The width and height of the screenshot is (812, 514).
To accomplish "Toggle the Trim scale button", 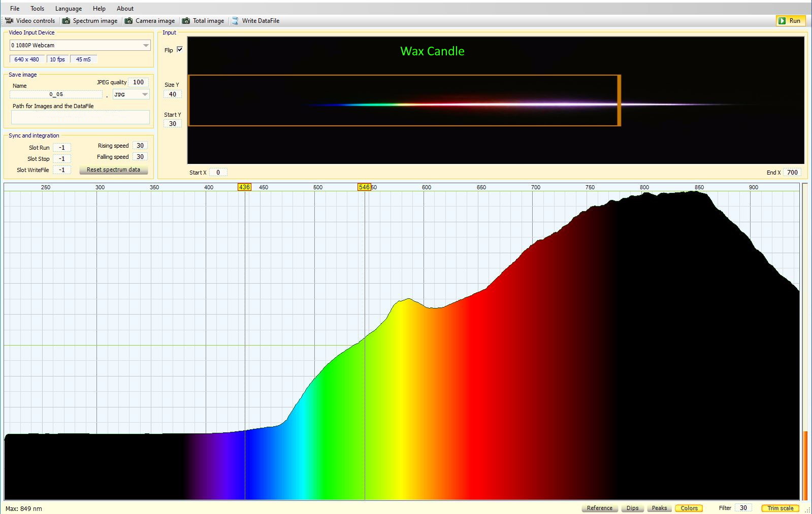I will [781, 508].
